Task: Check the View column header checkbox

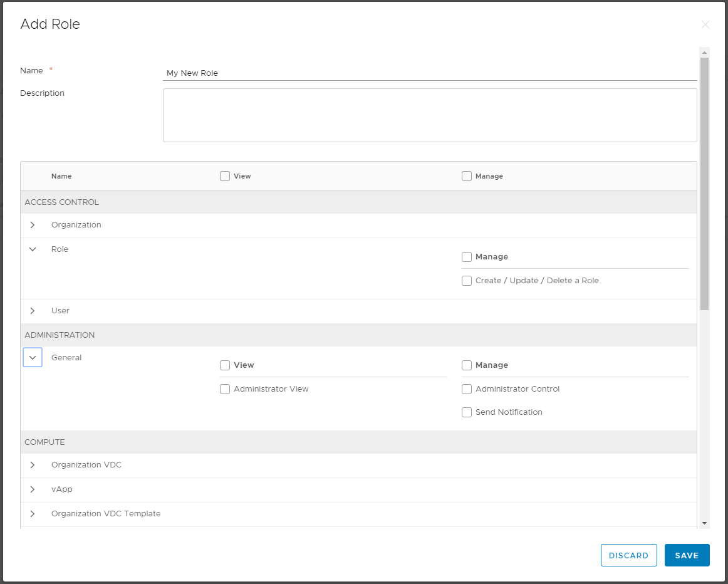Action: pyautogui.click(x=225, y=176)
